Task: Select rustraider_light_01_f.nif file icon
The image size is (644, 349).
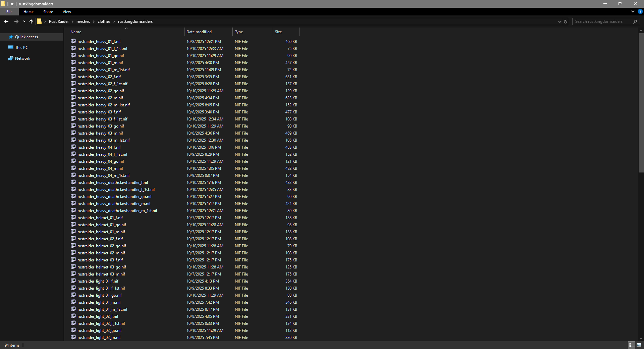Action: coord(73,281)
